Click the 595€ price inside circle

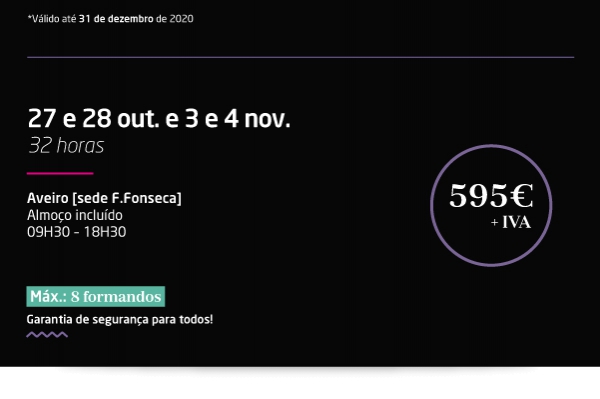(x=491, y=196)
